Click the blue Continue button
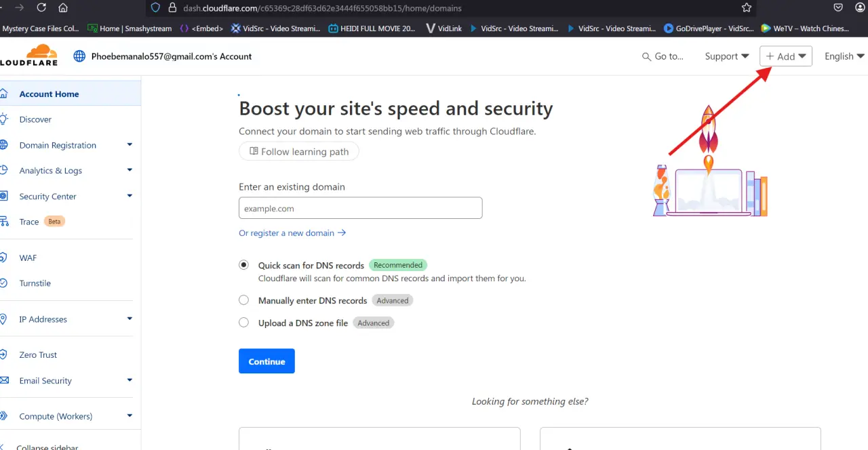868x450 pixels. 267,361
